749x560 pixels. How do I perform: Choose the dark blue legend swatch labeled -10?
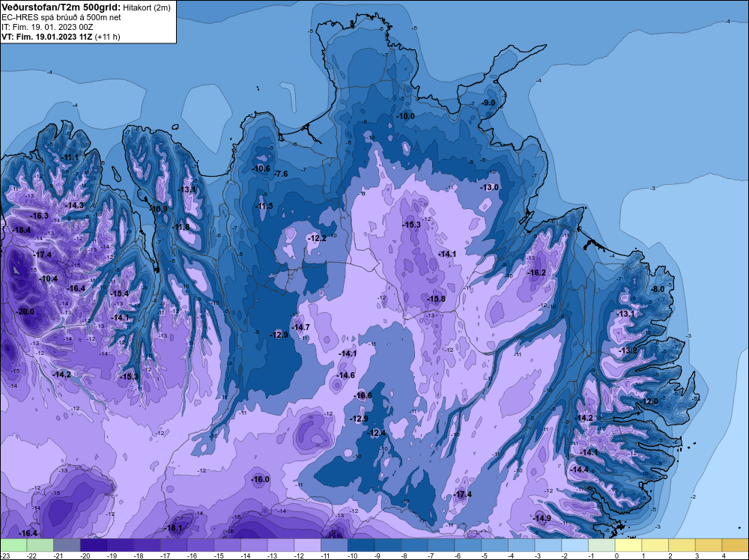[361, 545]
